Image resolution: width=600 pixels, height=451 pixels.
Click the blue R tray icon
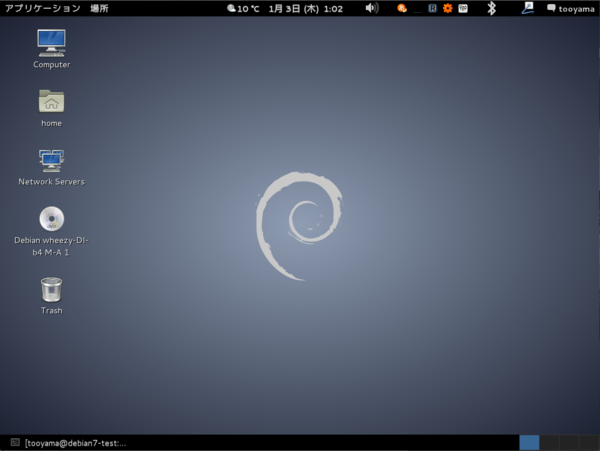(x=432, y=8)
